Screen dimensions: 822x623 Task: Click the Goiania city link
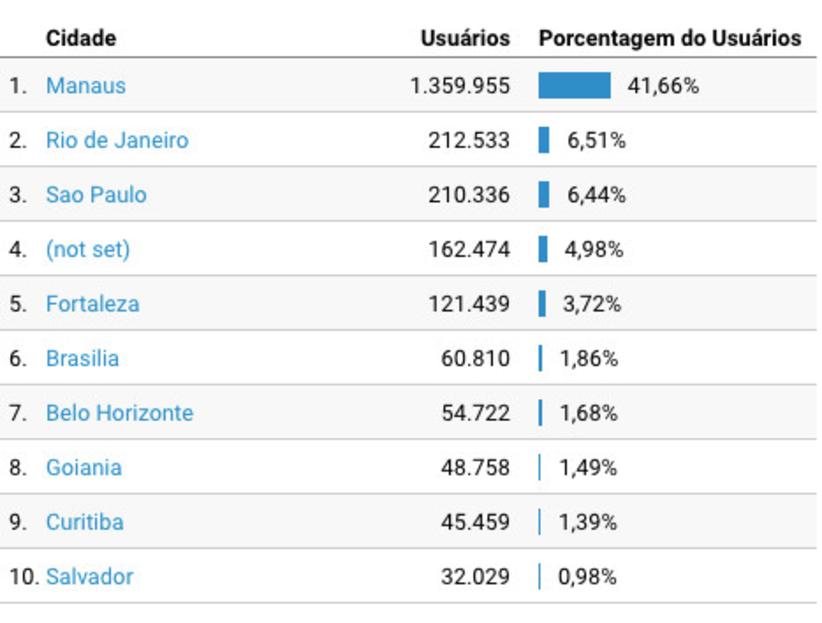point(84,467)
